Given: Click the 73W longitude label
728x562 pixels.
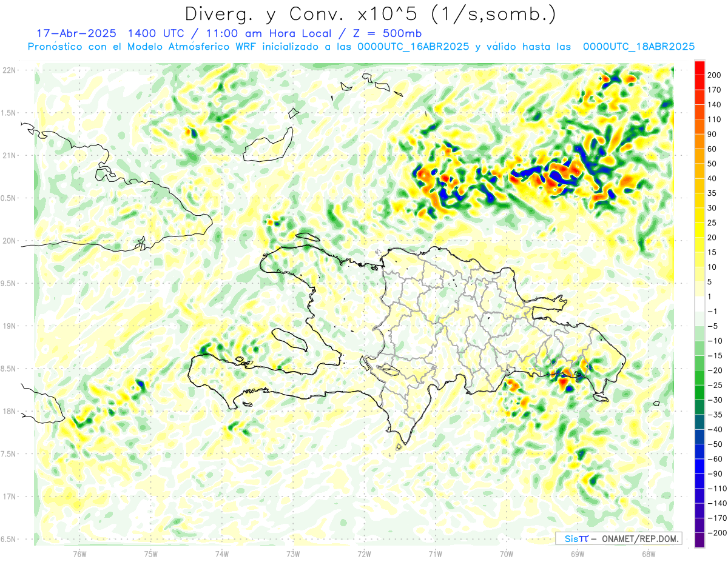Looking at the screenshot, I should point(293,554).
